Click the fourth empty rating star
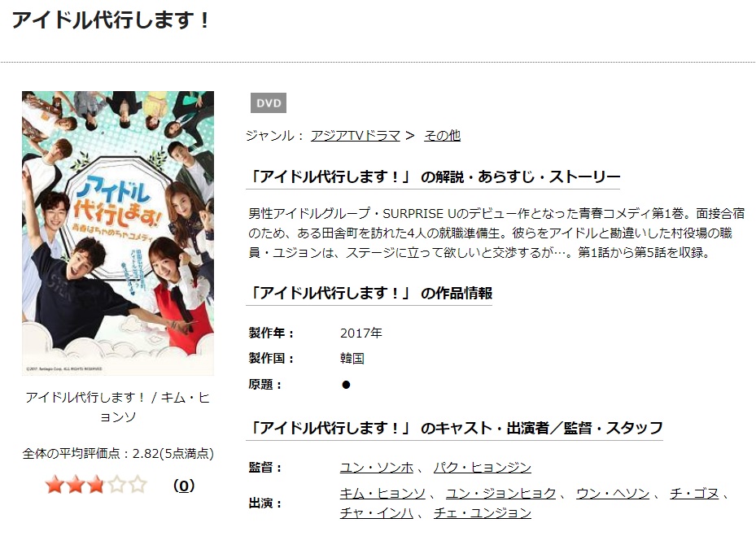The image size is (756, 536). coord(116,485)
